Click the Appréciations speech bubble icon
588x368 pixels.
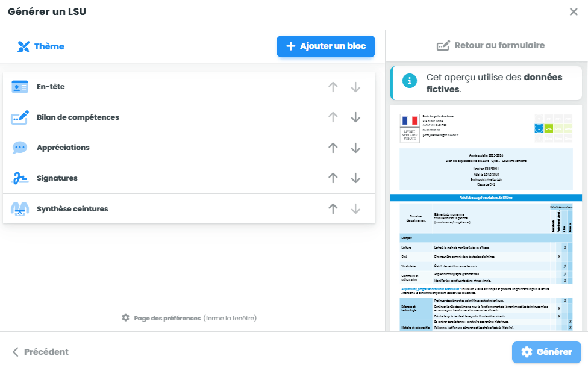pyautogui.click(x=19, y=148)
